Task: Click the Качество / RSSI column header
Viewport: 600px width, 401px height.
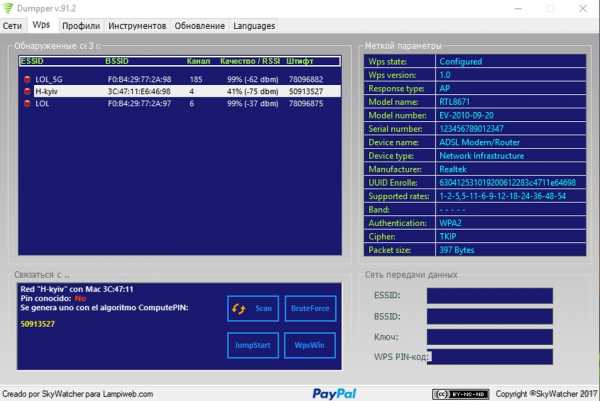Action: click(250, 61)
